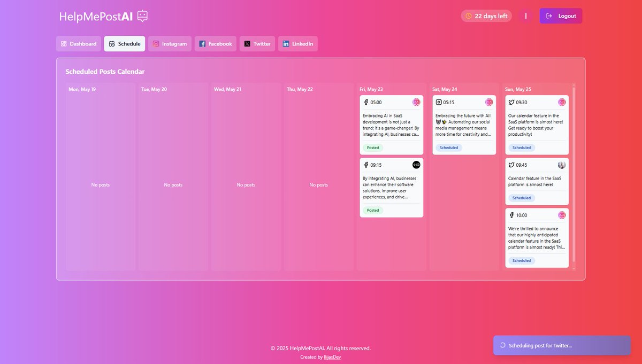Viewport: 642px width, 364px height.
Task: Click the © 2025 HelpMePostAI copyright text
Action: click(x=320, y=348)
